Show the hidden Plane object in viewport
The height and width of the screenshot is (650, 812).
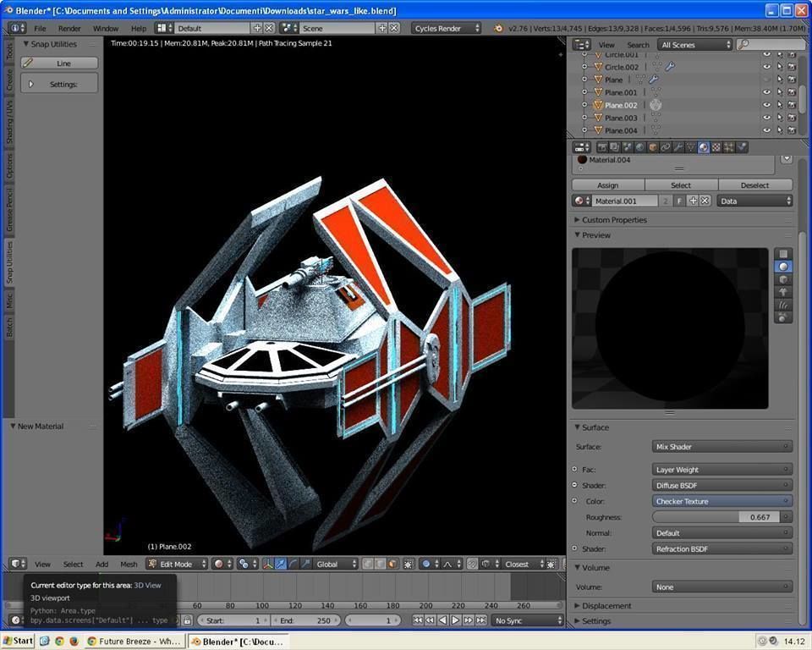point(766,80)
